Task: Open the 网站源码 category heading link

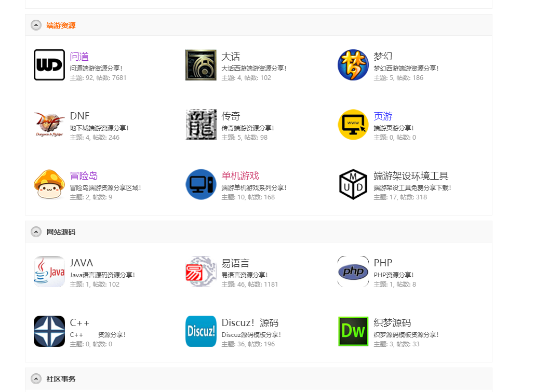Action: (61, 232)
